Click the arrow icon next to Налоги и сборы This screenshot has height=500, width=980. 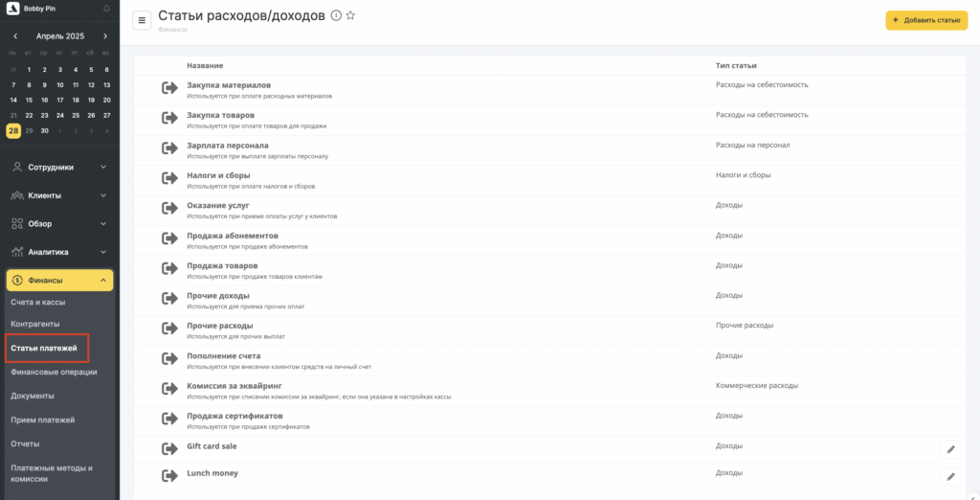pos(169,178)
